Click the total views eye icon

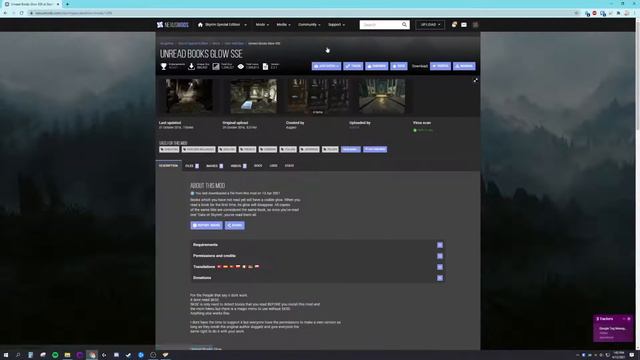(x=241, y=66)
